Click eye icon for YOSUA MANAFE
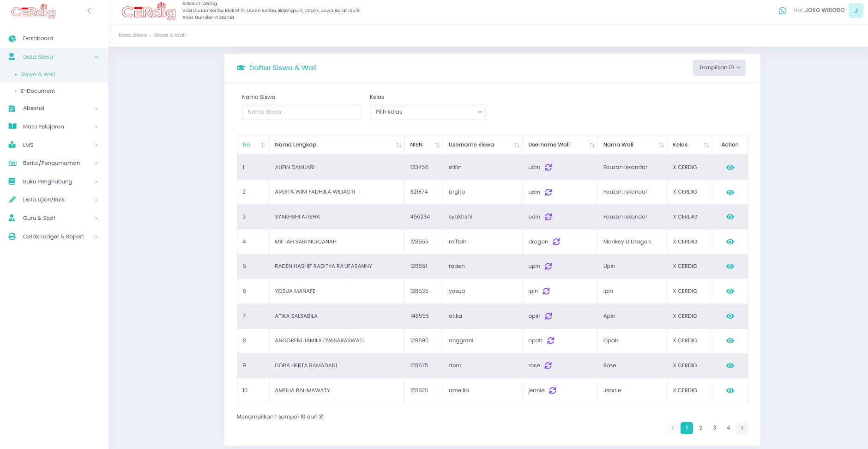 click(730, 291)
